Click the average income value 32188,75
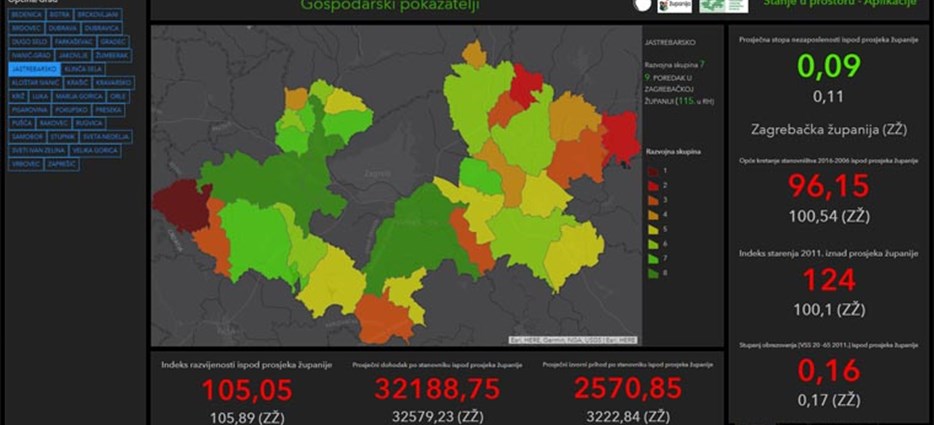This screenshot has height=425, width=934. tap(438, 389)
